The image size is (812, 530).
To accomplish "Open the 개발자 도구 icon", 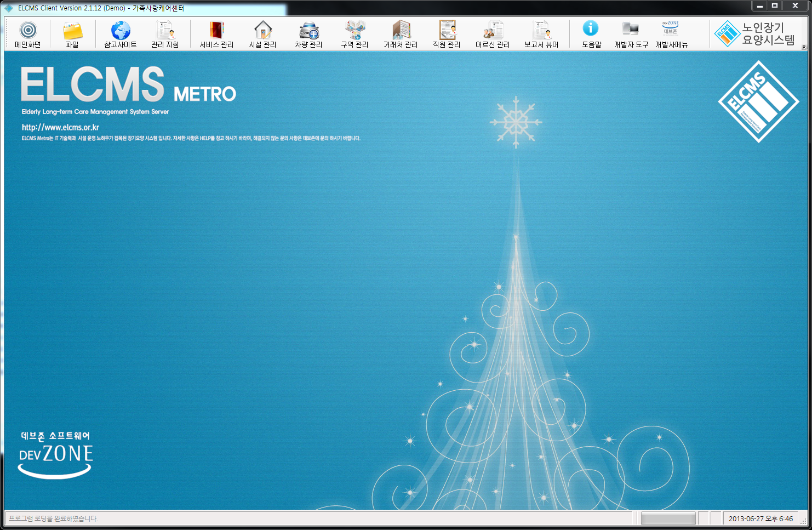I will pyautogui.click(x=631, y=35).
